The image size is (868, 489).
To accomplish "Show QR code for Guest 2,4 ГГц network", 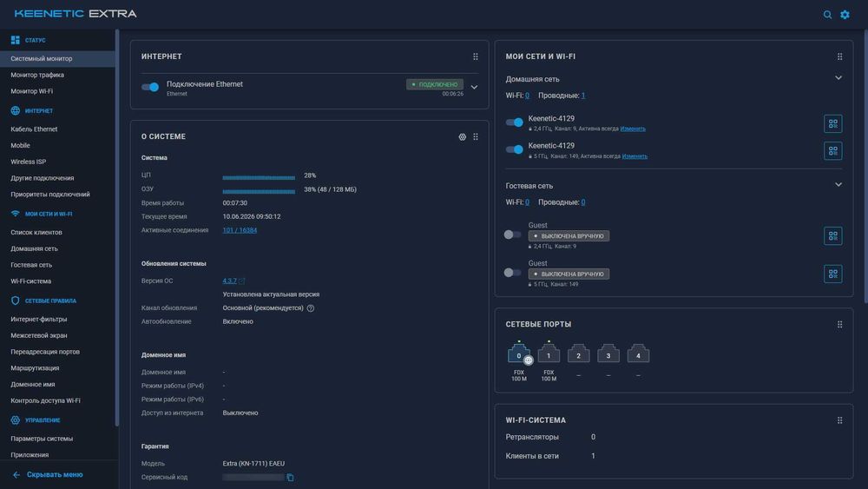I will click(832, 236).
